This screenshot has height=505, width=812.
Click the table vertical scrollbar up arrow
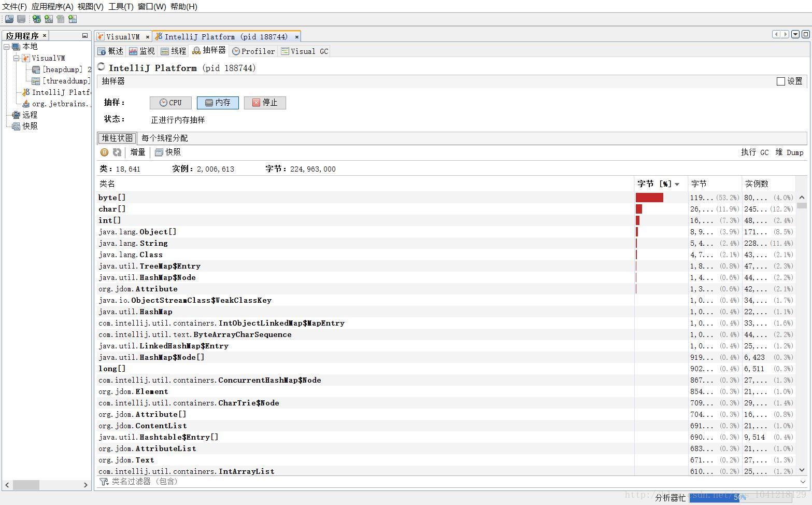802,197
